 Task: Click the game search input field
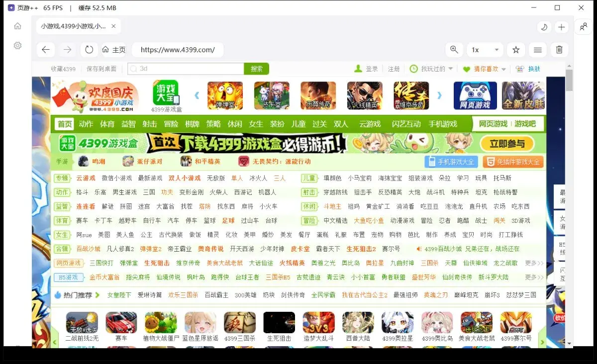(186, 69)
